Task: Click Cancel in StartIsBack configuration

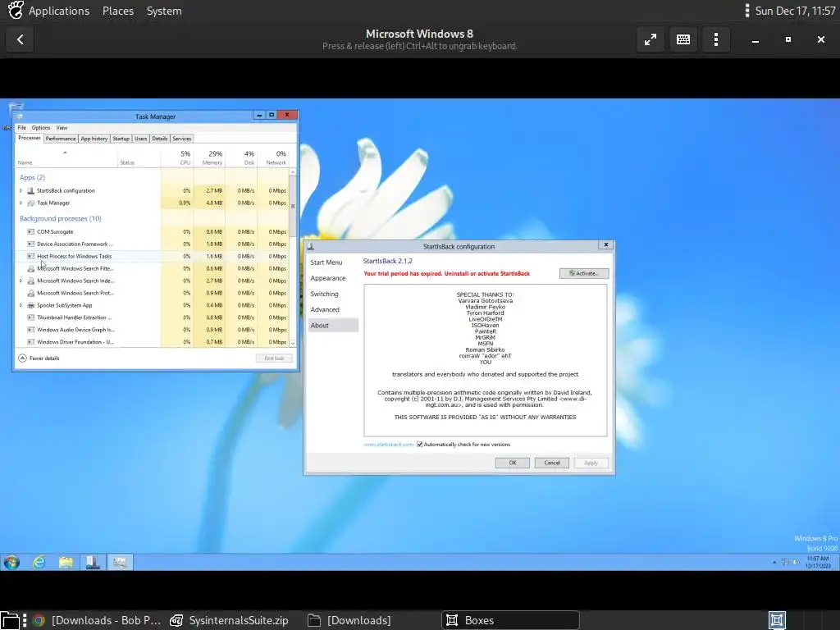Action: (552, 463)
